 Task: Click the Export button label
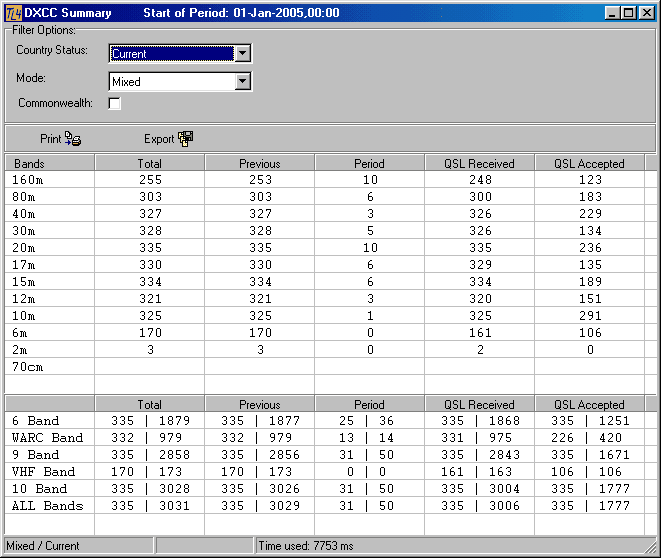click(159, 139)
